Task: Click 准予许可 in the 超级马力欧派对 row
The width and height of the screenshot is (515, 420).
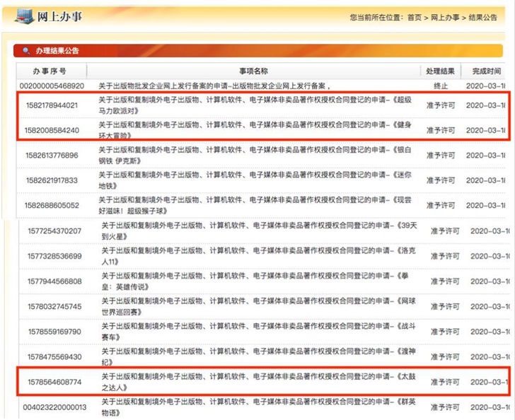Action: click(x=441, y=105)
